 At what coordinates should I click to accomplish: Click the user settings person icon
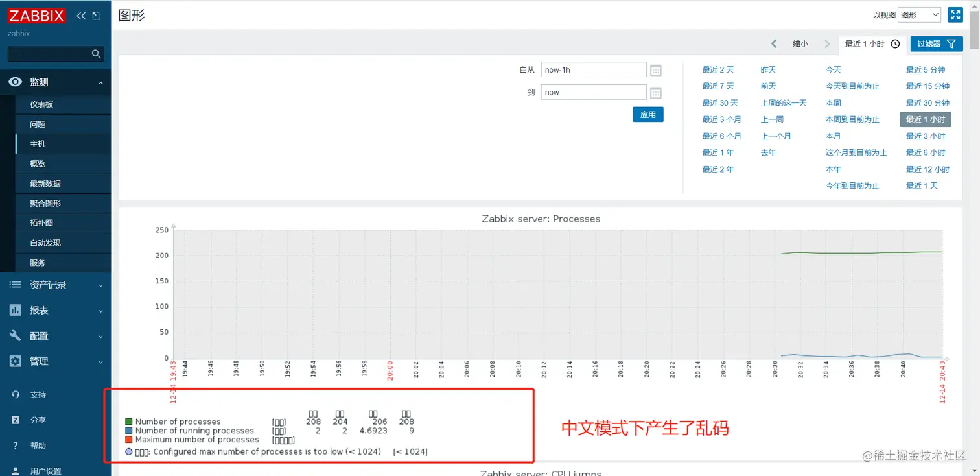click(x=15, y=471)
